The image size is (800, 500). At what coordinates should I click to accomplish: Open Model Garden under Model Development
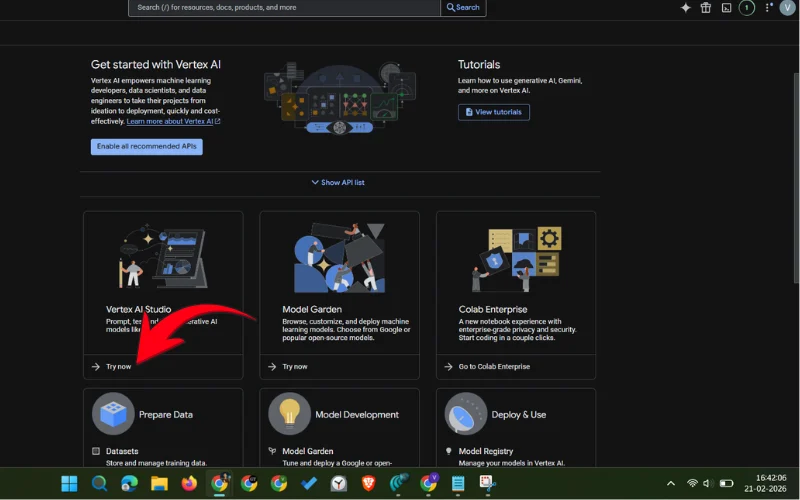click(x=308, y=452)
